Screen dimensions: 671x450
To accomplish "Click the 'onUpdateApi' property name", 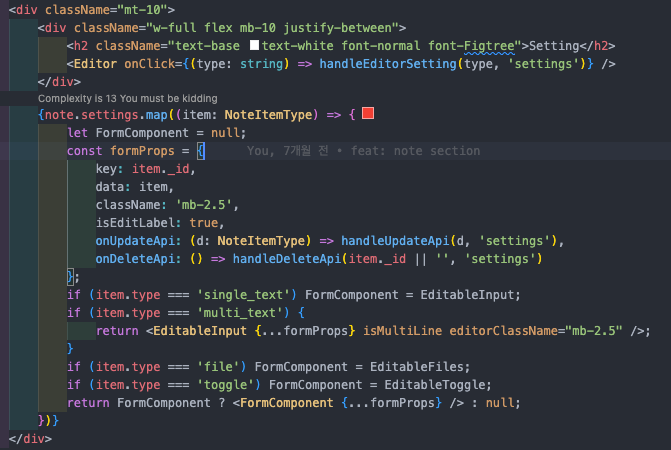I will tap(136, 241).
